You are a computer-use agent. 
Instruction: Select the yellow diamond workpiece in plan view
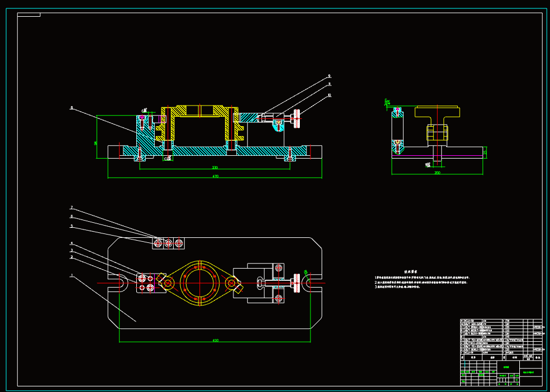point(199,283)
